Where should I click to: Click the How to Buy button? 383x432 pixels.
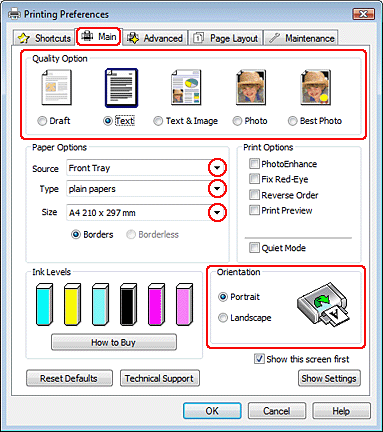(114, 342)
